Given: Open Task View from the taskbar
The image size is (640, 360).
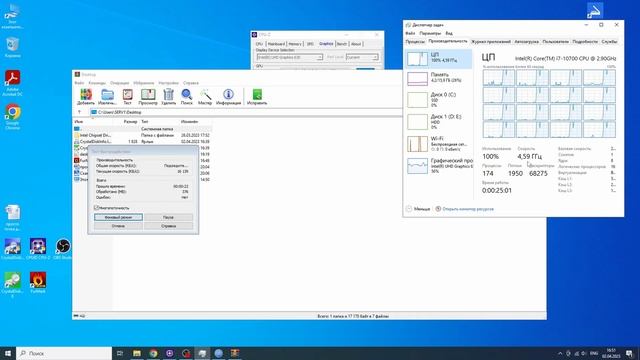Looking at the screenshot, I should tap(120, 353).
